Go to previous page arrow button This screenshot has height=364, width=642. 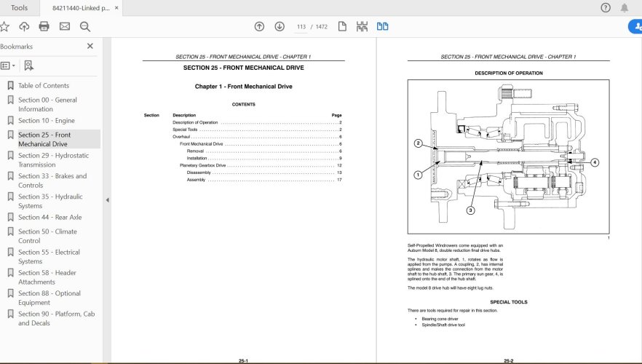click(259, 27)
